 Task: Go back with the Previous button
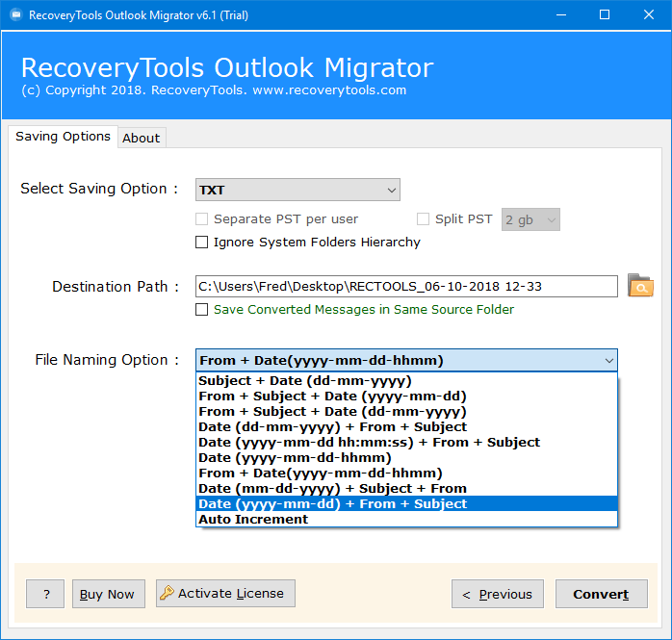(498, 594)
